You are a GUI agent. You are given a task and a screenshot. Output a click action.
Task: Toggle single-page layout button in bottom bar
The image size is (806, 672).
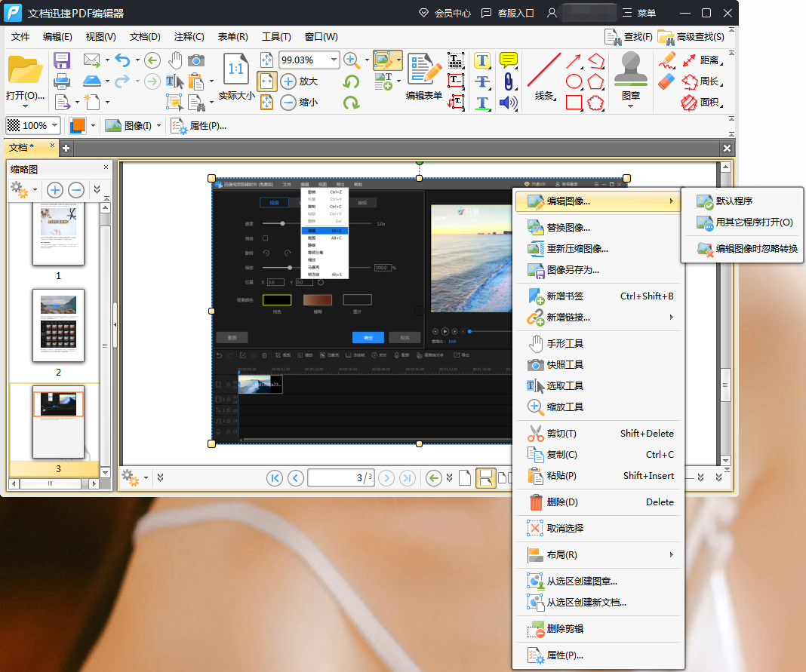point(466,477)
